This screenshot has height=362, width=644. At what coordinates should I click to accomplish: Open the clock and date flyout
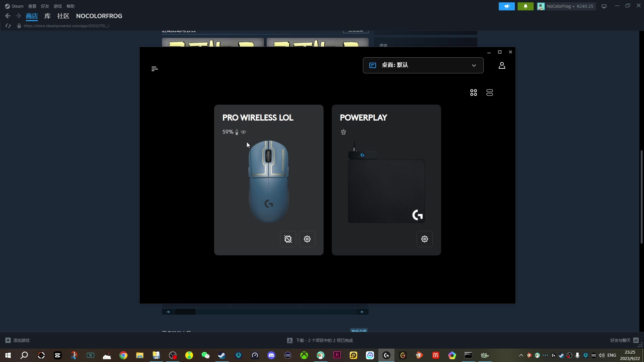630,355
